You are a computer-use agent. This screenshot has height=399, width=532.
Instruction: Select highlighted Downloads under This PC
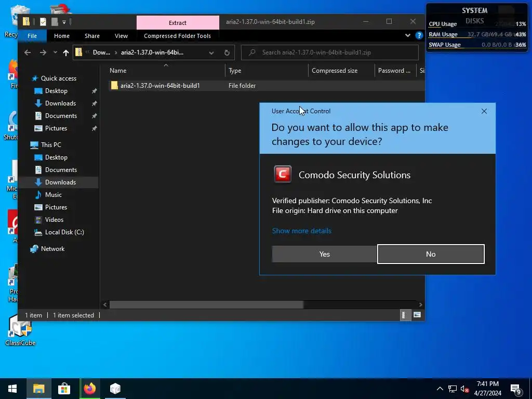pos(60,182)
